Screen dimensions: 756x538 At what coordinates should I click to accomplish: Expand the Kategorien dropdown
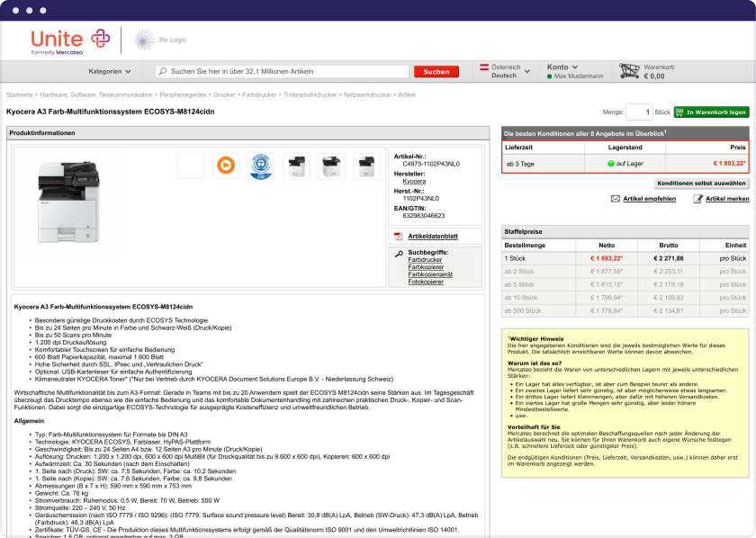tap(109, 71)
